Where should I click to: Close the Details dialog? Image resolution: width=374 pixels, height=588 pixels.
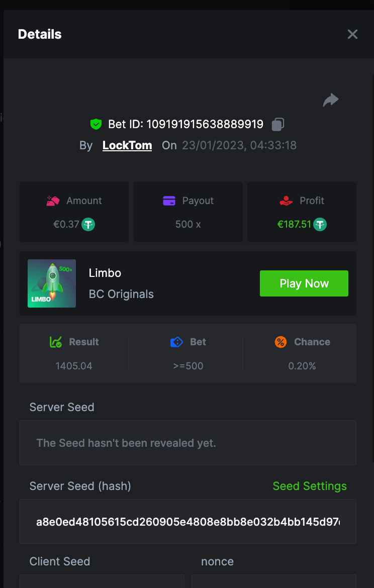click(352, 34)
